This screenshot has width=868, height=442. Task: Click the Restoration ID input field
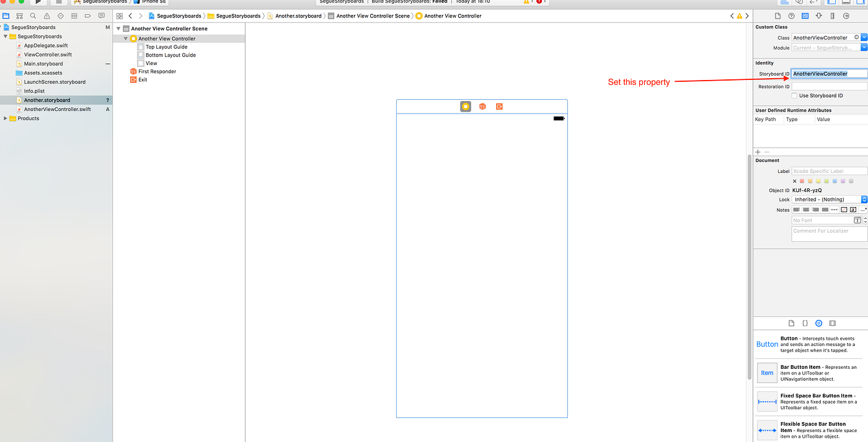click(829, 86)
